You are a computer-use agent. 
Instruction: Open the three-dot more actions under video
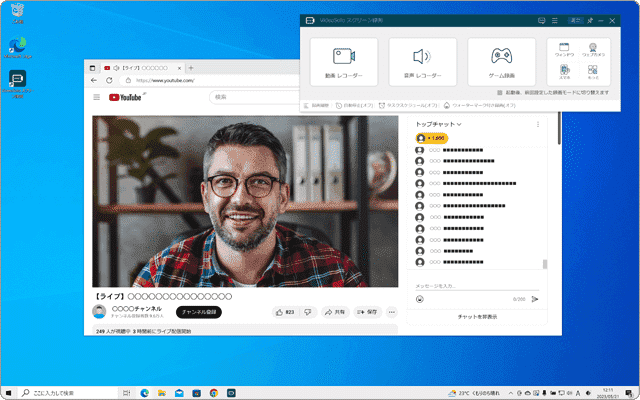pos(392,312)
